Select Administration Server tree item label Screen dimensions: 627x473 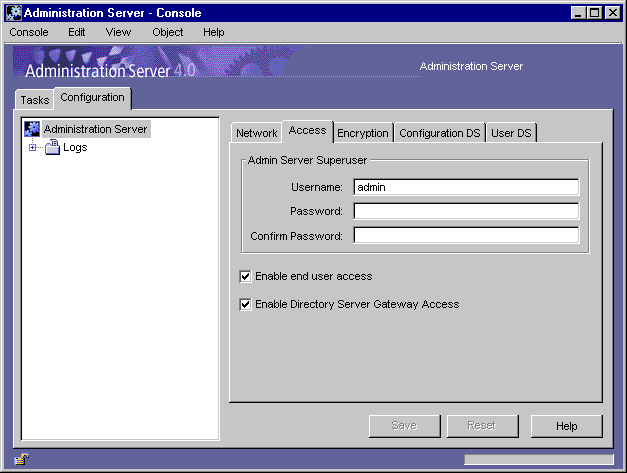(96, 129)
